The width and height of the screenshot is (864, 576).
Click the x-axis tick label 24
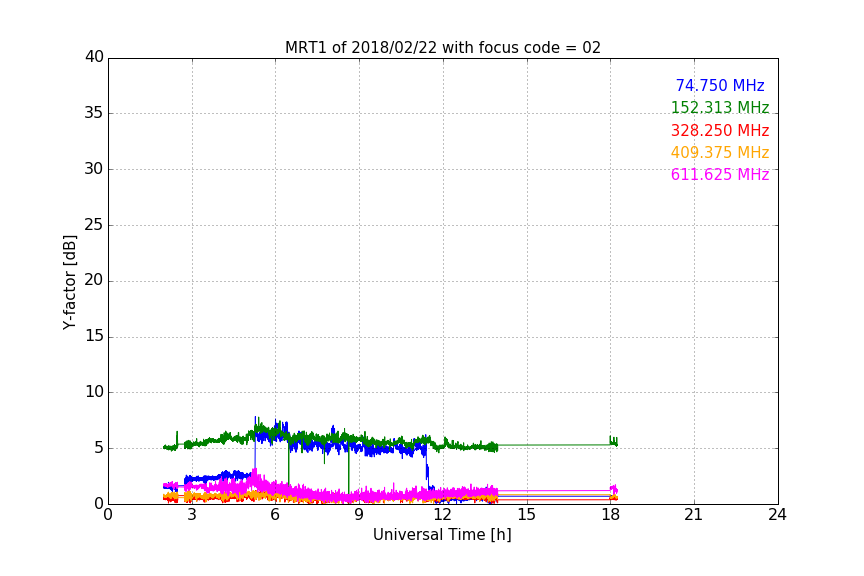(x=777, y=515)
